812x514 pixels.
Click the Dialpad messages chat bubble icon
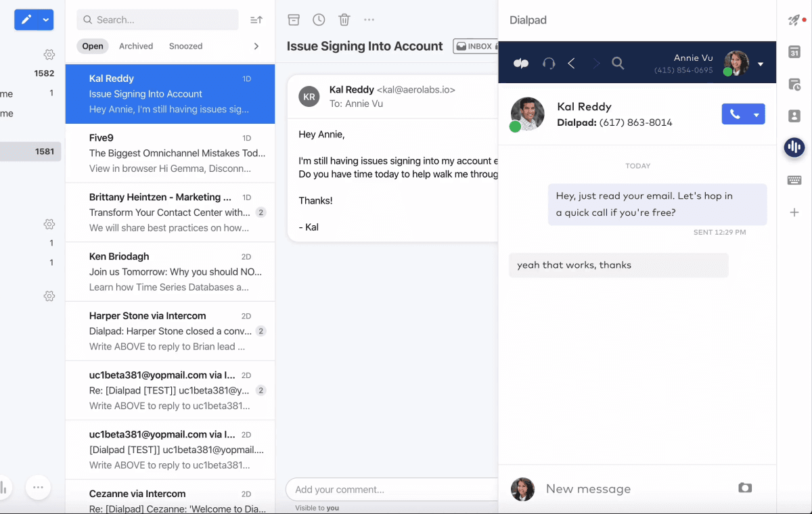[x=521, y=64]
